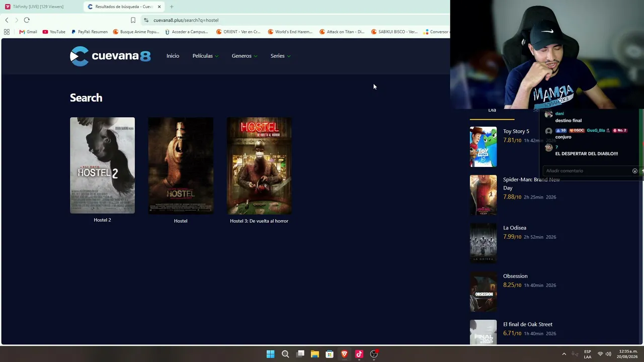Open Microsoft Store from taskbar
Screen dimensions: 644x362
pos(330,354)
